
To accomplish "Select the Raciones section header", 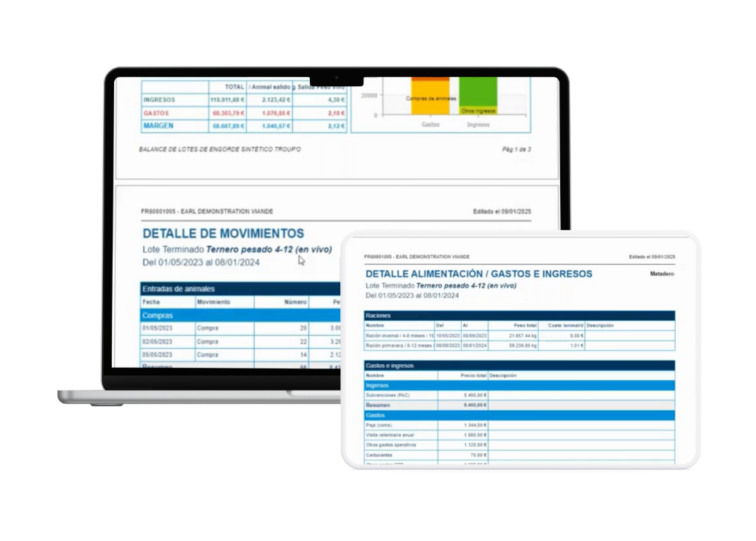I will [x=378, y=315].
